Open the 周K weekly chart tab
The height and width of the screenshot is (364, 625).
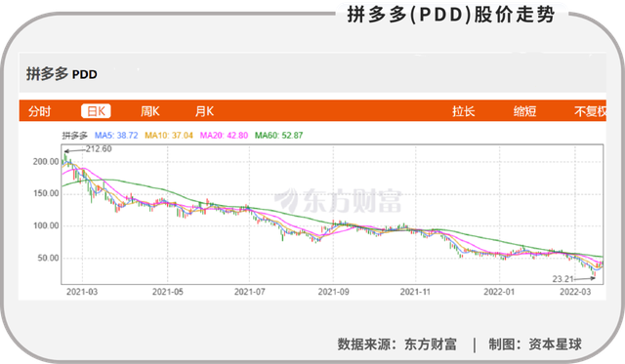(x=149, y=111)
